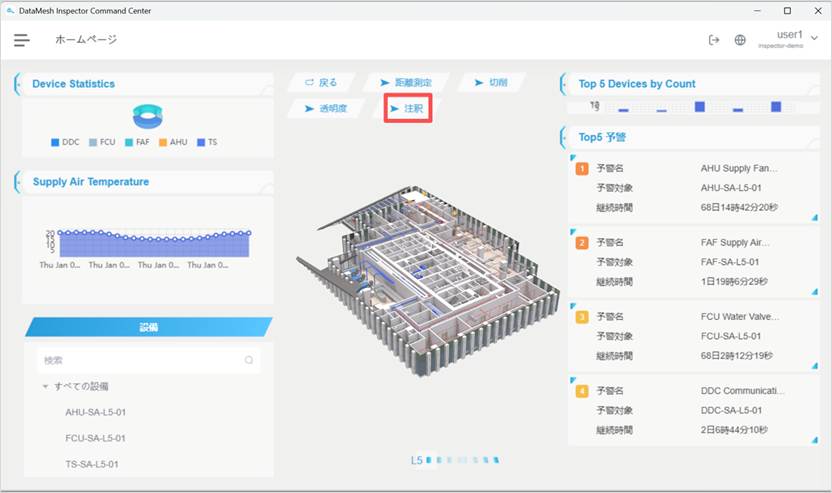Screen dimensions: 832x493
Task: Click the search magnifier icon in 設備 panel
Action: [x=249, y=360]
